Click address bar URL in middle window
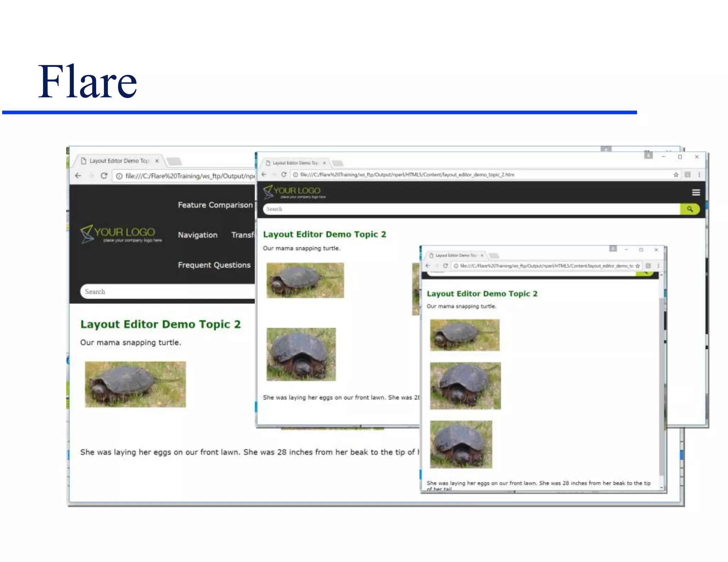 (407, 175)
